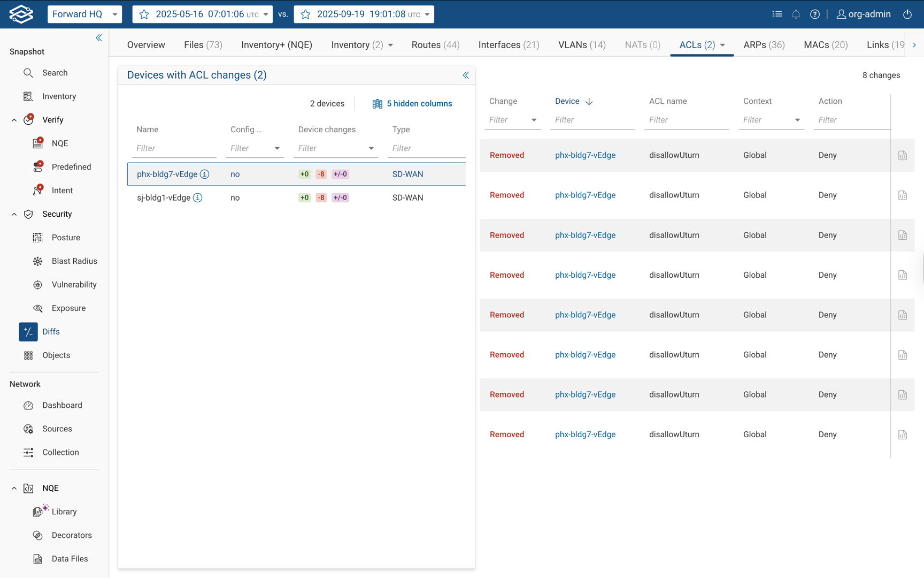Screen dimensions: 924x578
Task: Open the help question mark icon
Action: [814, 14]
